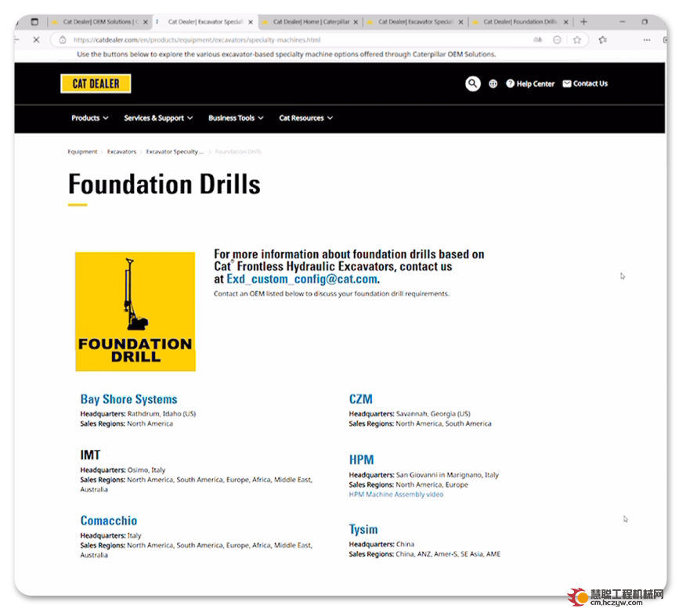Open a new browser tab with the plus
The width and height of the screenshot is (679, 616).
tap(583, 22)
